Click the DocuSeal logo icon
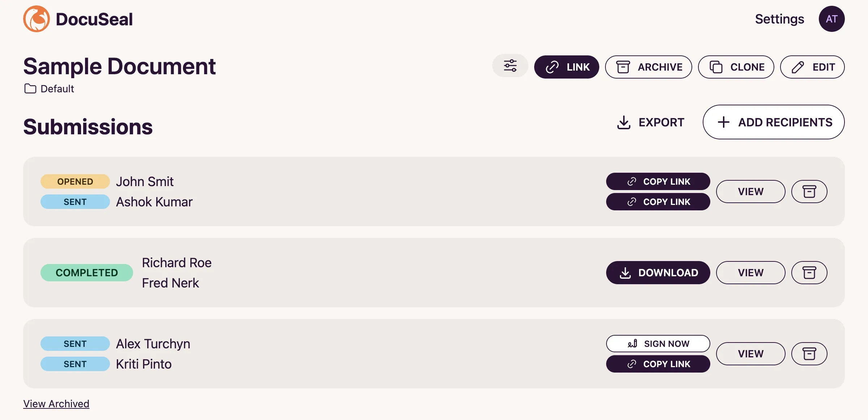Viewport: 868px width, 420px height. pos(37,19)
